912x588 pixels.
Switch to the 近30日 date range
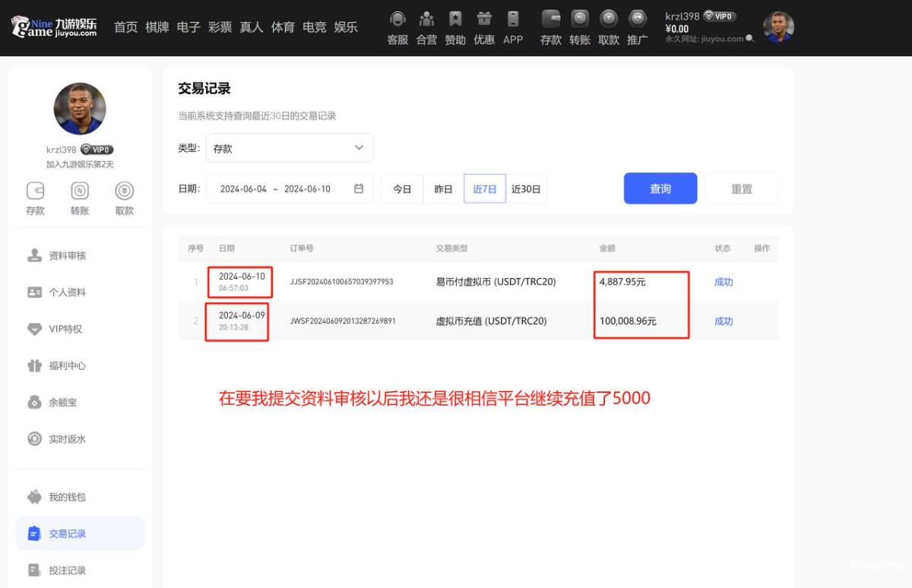click(526, 189)
